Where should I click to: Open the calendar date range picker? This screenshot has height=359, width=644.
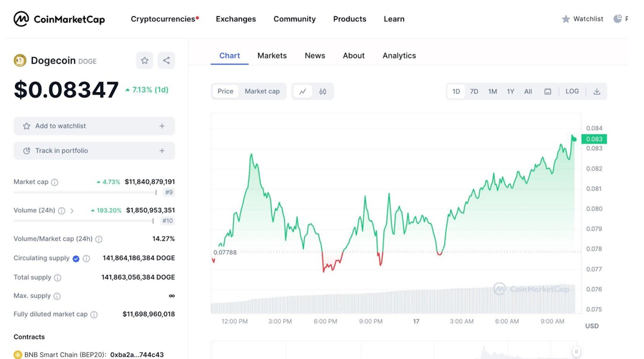pyautogui.click(x=548, y=91)
